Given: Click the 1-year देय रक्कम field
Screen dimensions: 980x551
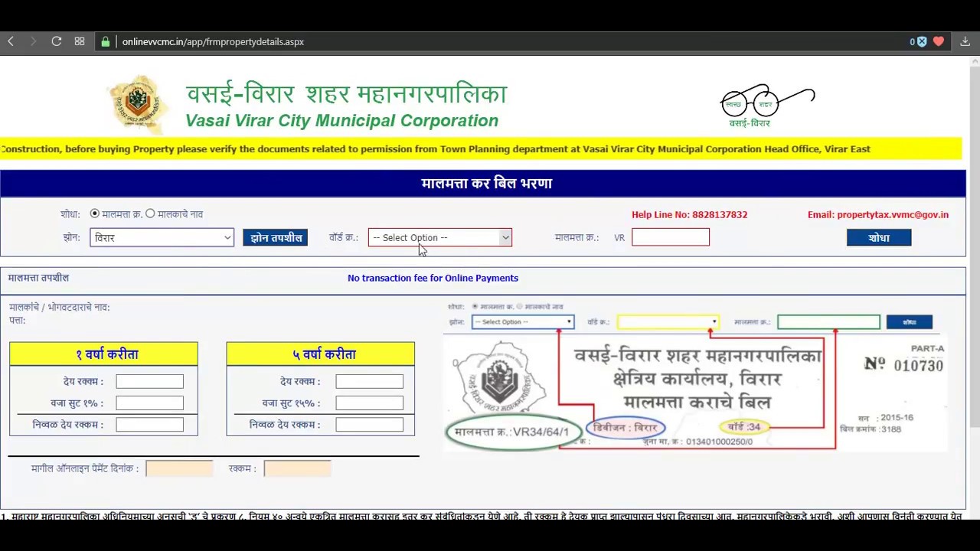Looking at the screenshot, I should pyautogui.click(x=149, y=381).
